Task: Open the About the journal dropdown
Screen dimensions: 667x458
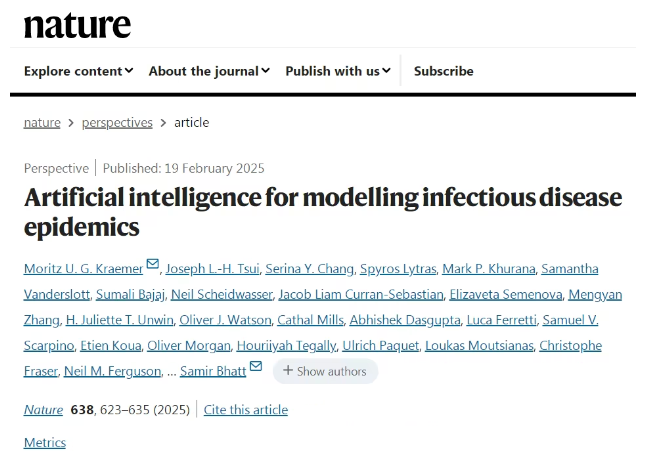Action: point(209,71)
